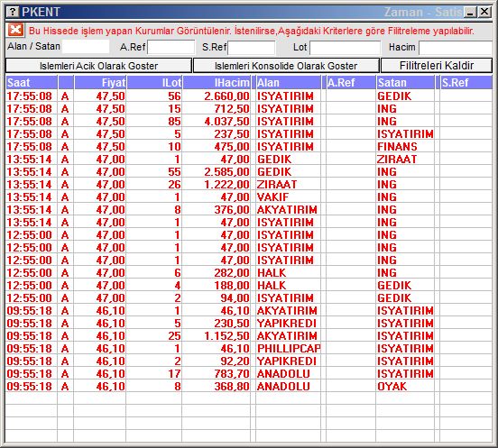
Task: Click Filitreleri Kaldir button
Action: tap(437, 66)
